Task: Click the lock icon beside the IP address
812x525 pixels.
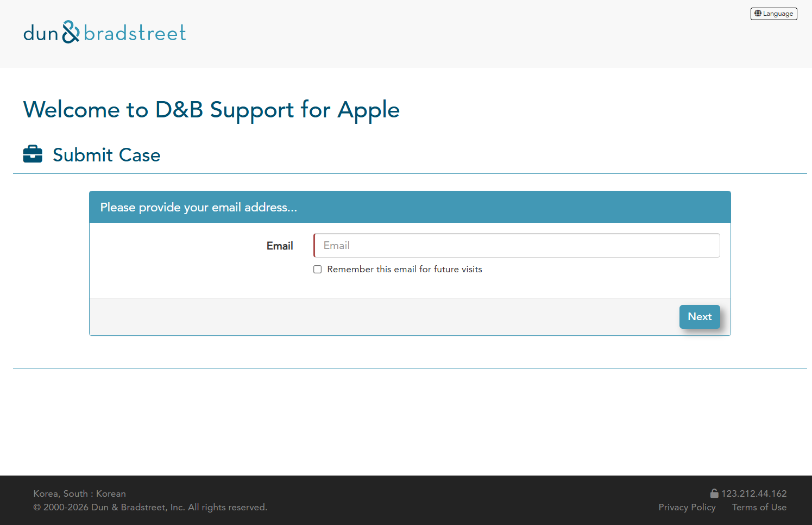Action: coord(714,493)
